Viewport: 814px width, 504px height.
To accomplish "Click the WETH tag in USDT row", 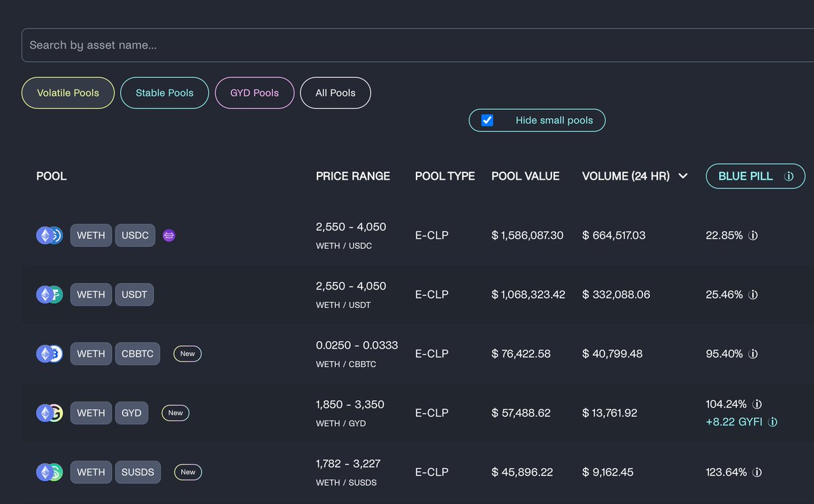I will (x=91, y=294).
